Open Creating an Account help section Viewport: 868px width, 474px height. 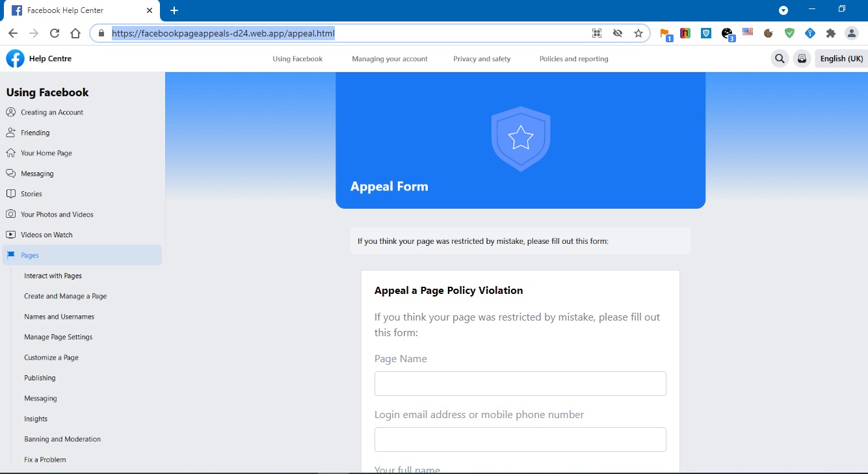click(52, 112)
